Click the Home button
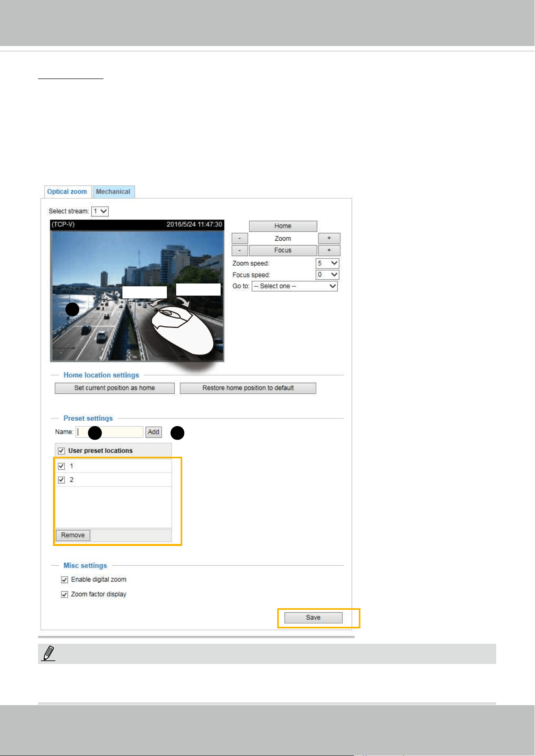The width and height of the screenshot is (535, 756). [x=283, y=226]
